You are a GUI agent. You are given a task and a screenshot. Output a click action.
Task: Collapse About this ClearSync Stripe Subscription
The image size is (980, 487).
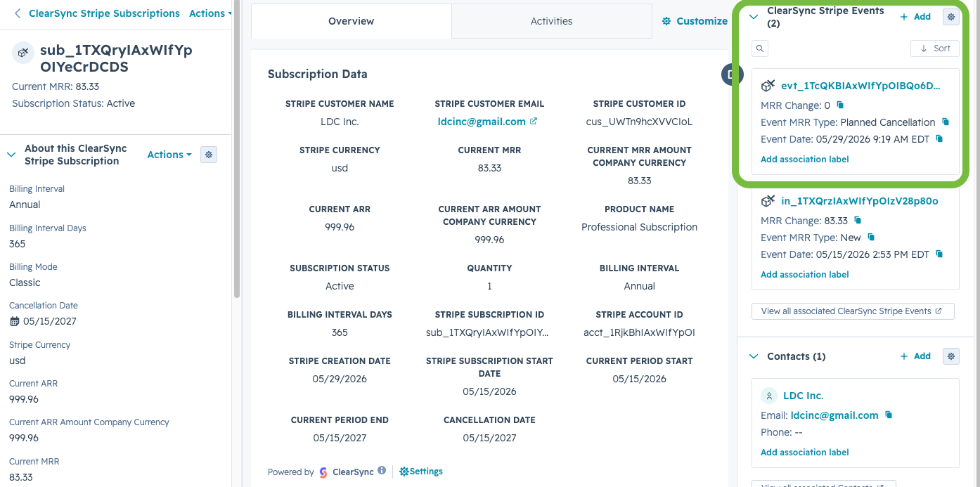pyautogui.click(x=11, y=155)
